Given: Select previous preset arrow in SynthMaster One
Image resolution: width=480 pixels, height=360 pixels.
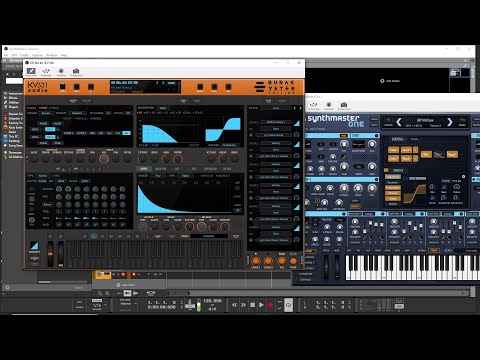Looking at the screenshot, I should [x=399, y=122].
